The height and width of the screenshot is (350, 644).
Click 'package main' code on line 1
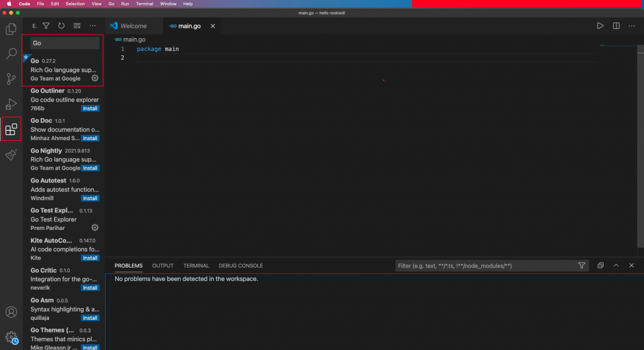coord(158,49)
